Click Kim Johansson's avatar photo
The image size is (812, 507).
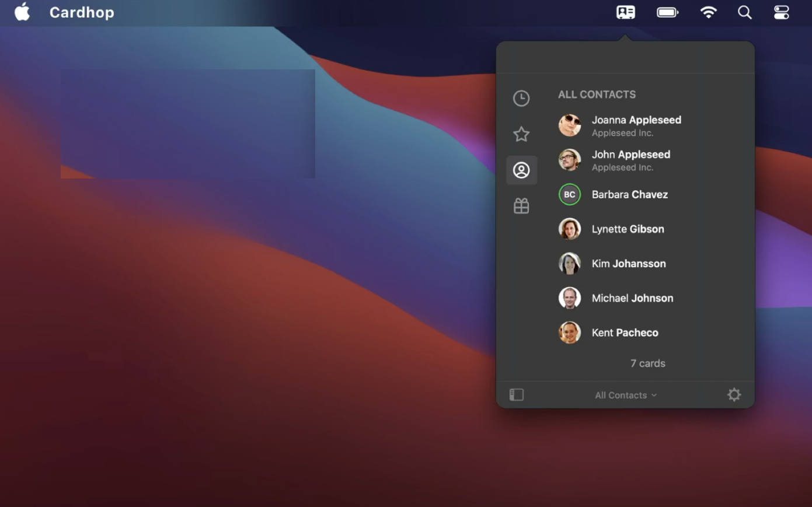click(570, 263)
